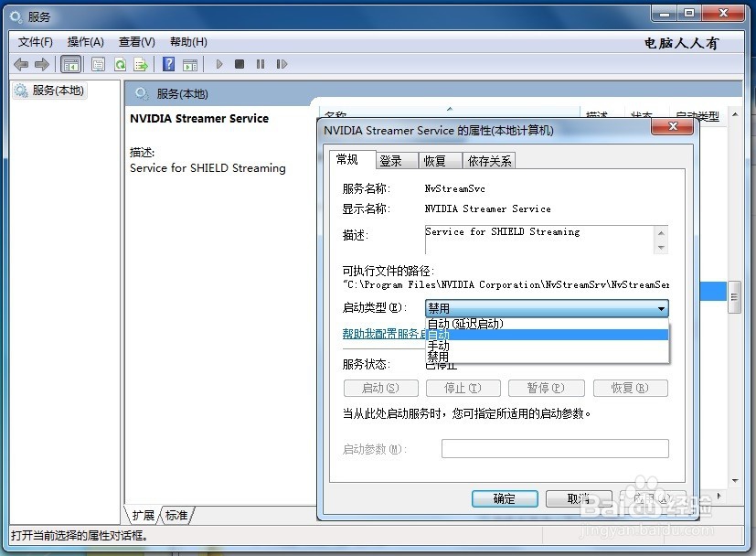Click the 帮助我配置服务 help link

(384, 334)
